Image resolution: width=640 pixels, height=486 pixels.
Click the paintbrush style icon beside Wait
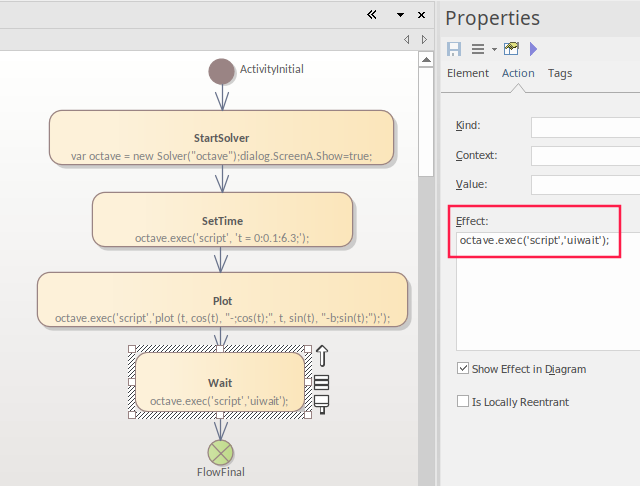pos(322,403)
